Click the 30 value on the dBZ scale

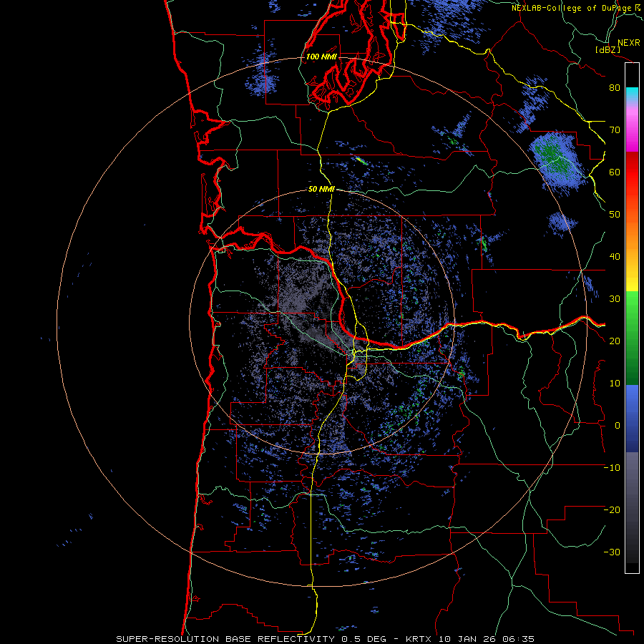pyautogui.click(x=615, y=299)
